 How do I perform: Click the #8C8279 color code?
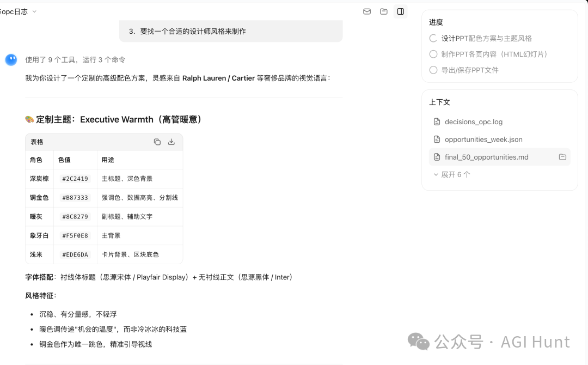point(75,217)
